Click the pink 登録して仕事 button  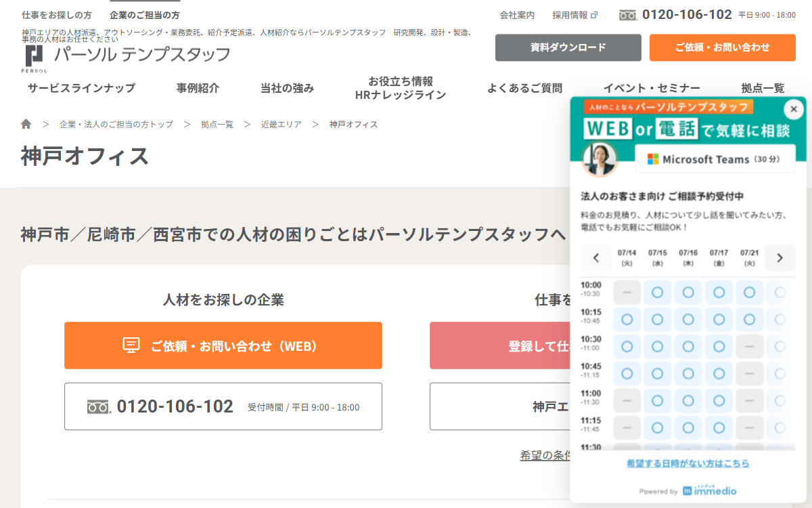click(500, 345)
